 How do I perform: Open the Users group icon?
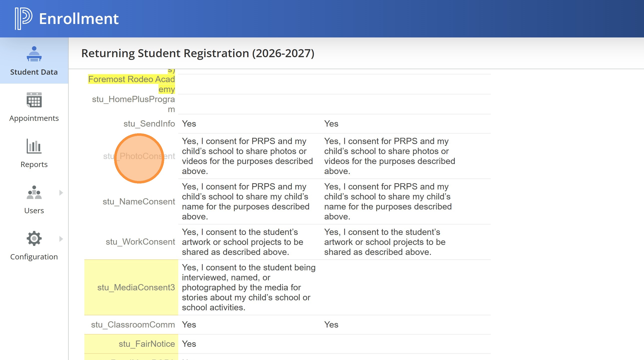pyautogui.click(x=34, y=192)
